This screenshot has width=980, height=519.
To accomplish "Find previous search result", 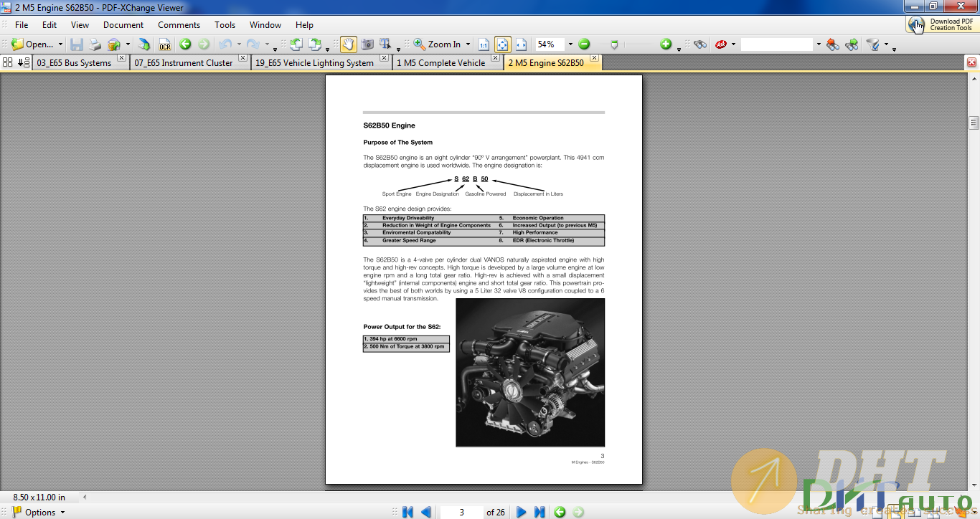I will (833, 44).
